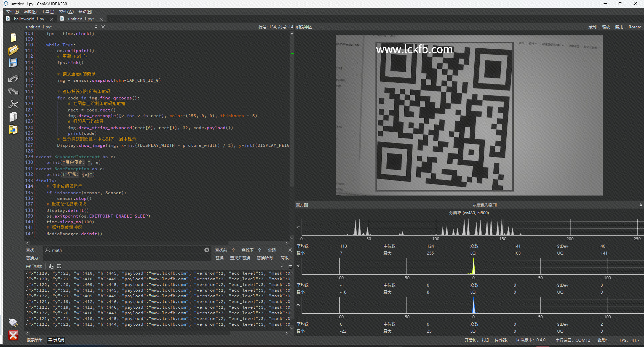Toggle the 禁用 (disable) frame buffer option

(619, 27)
